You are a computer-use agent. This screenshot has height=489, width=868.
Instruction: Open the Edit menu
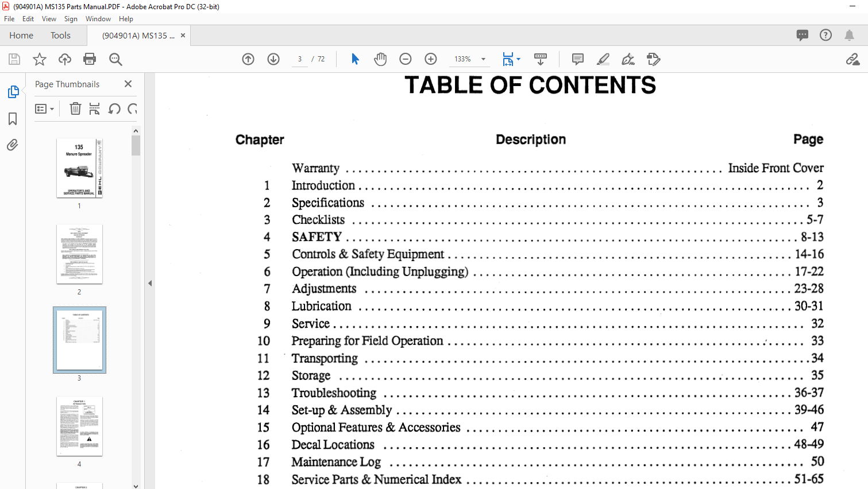tap(28, 19)
